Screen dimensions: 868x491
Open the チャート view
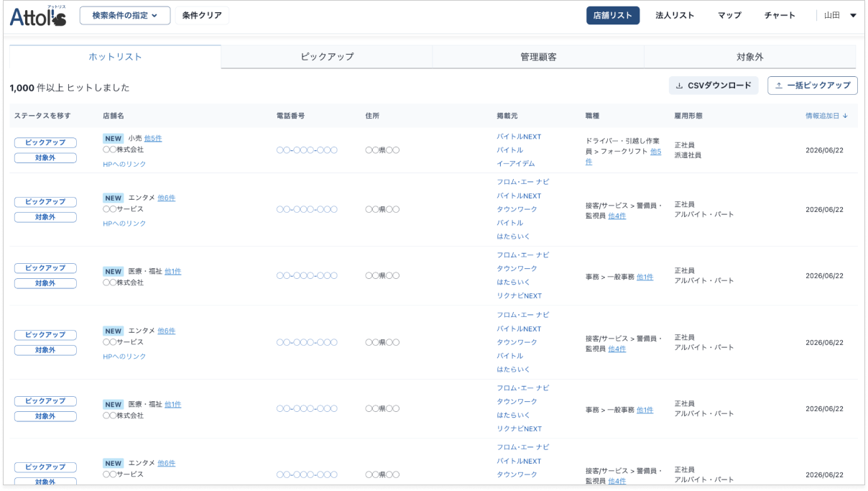tap(780, 16)
